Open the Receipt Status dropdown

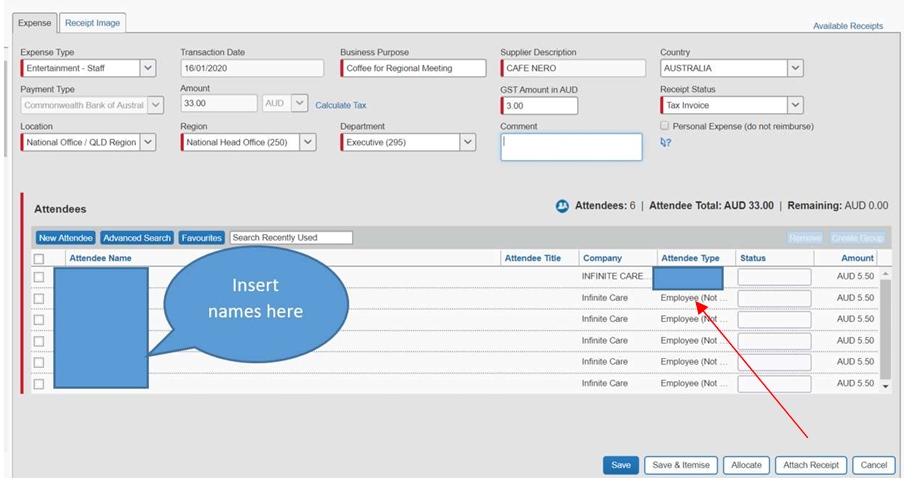pyautogui.click(x=795, y=105)
